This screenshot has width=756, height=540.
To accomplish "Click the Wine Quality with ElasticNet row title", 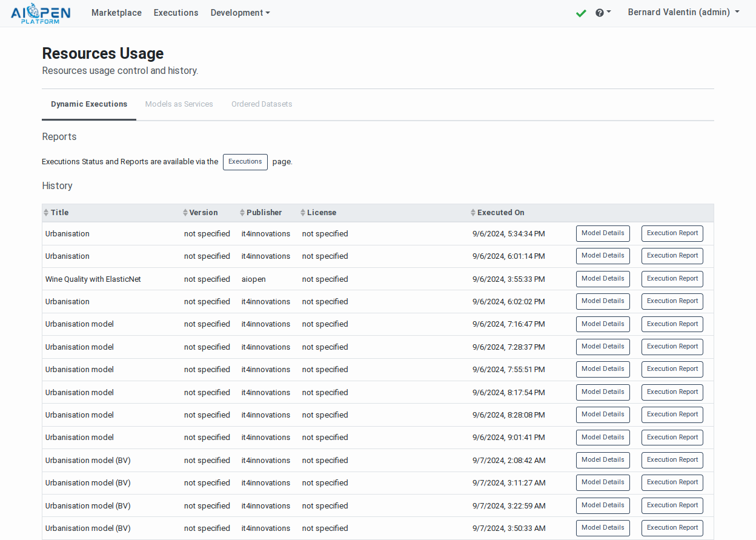I will coord(93,279).
